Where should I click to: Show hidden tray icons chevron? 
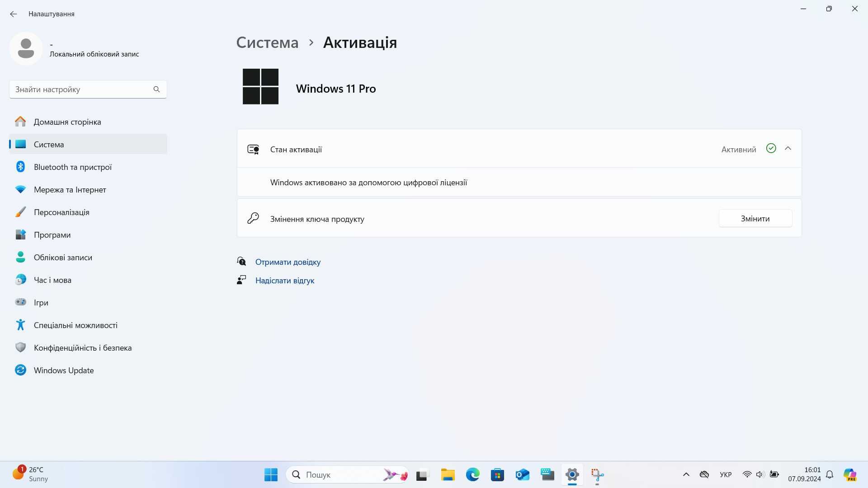click(686, 474)
